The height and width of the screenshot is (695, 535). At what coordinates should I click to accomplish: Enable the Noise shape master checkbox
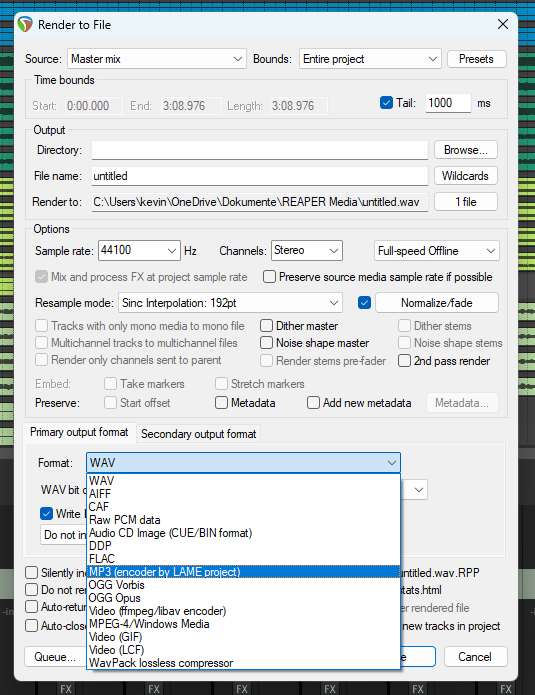[x=266, y=343]
